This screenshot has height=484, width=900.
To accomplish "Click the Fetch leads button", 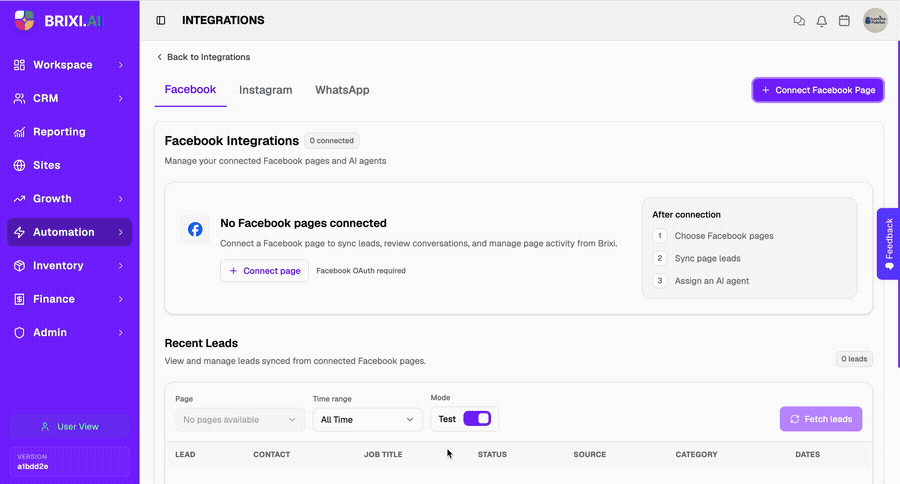I will coord(821,419).
